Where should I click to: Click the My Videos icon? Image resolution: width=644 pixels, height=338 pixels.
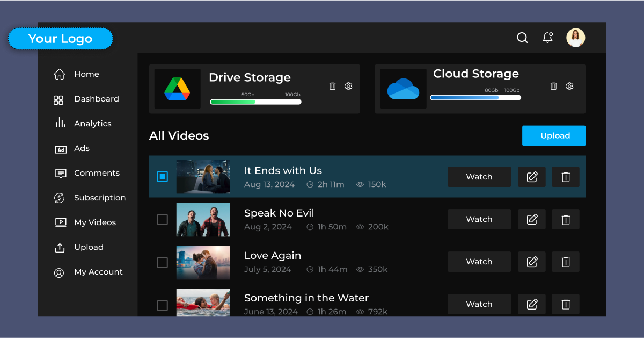pos(60,222)
